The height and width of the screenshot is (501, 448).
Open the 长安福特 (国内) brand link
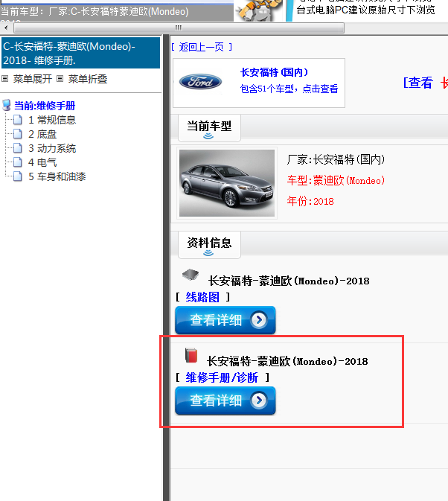[274, 72]
